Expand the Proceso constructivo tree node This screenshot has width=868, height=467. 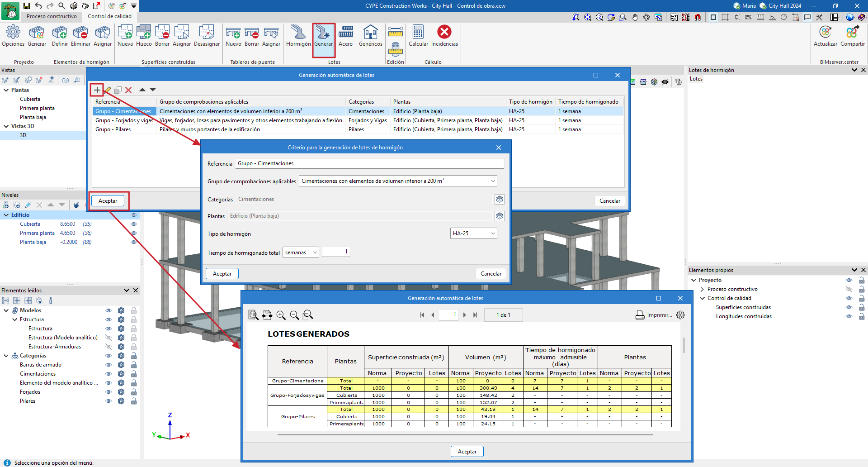[x=702, y=289]
